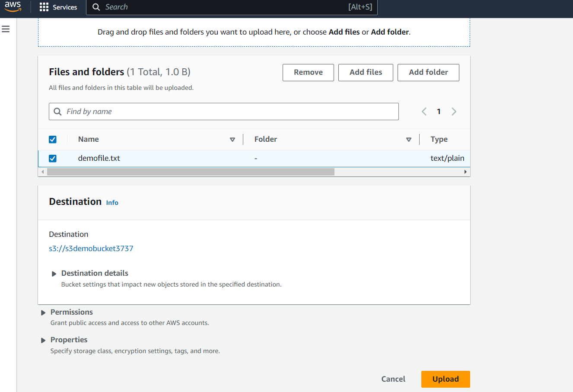
Task: Go to previous page of files table
Action: coord(424,112)
